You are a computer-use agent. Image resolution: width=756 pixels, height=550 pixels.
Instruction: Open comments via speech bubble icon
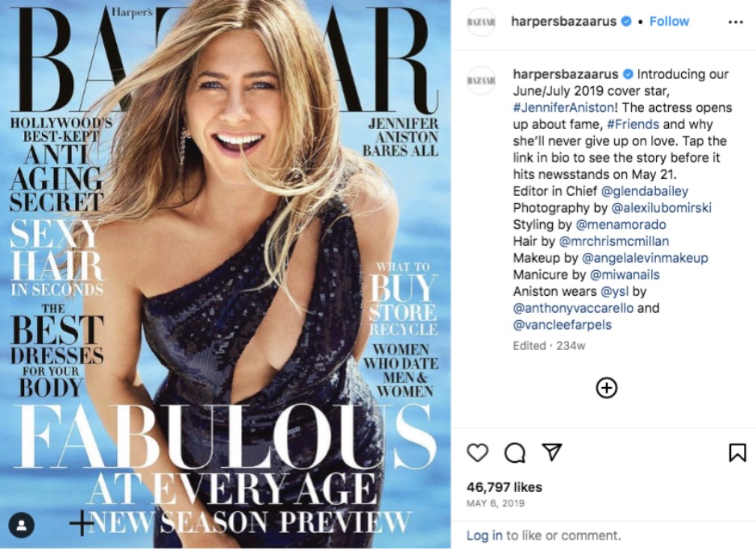pyautogui.click(x=514, y=452)
